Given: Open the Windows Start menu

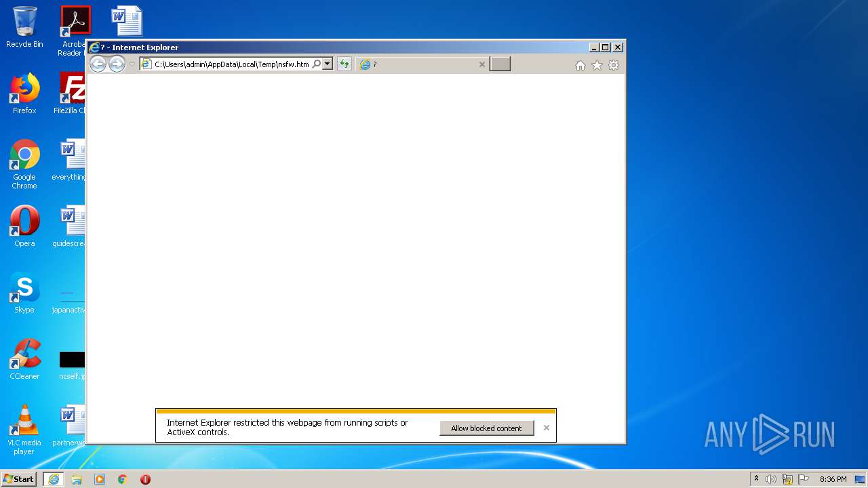Looking at the screenshot, I should tap(19, 479).
